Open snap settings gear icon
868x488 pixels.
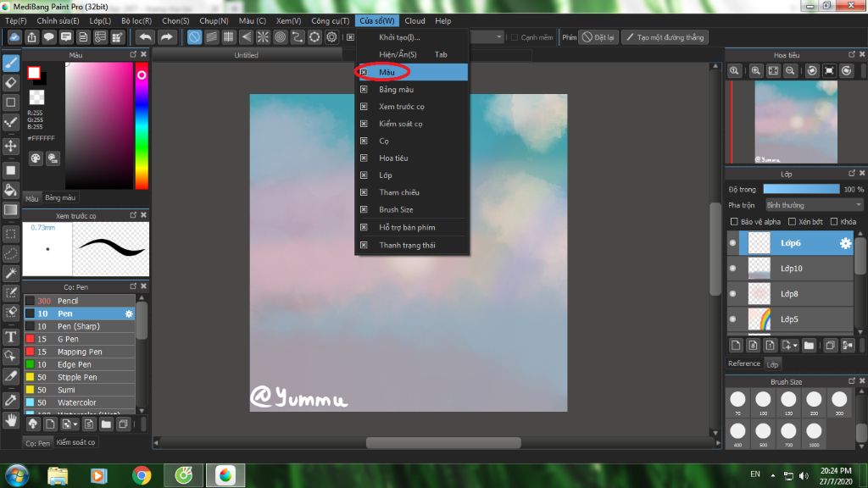[x=331, y=37]
